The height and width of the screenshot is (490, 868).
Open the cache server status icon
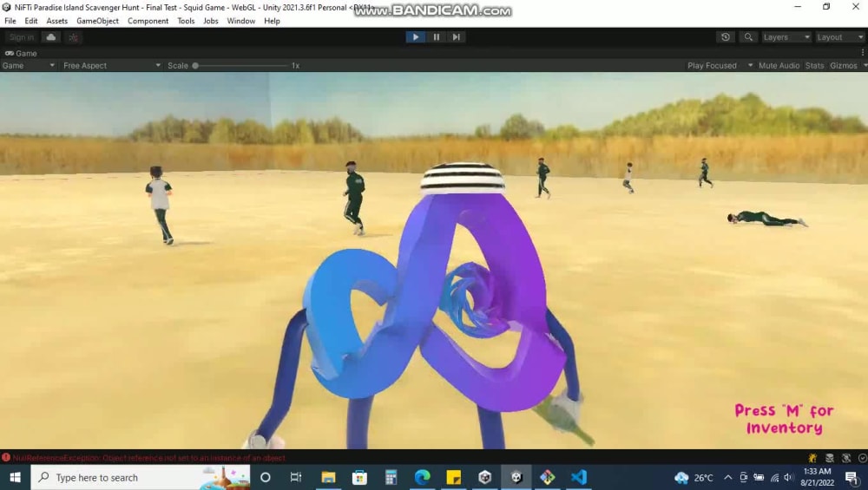coord(829,458)
